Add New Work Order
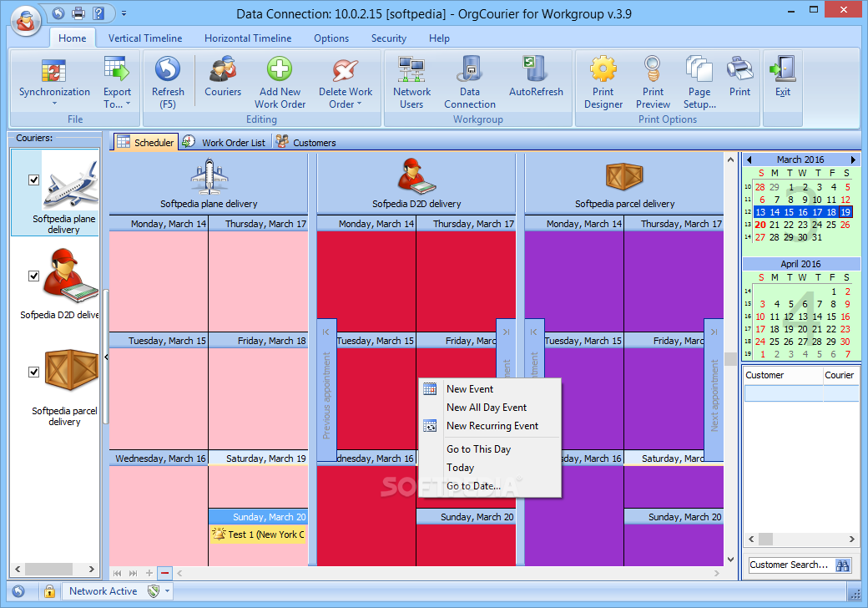Image resolution: width=868 pixels, height=608 pixels. [x=280, y=82]
